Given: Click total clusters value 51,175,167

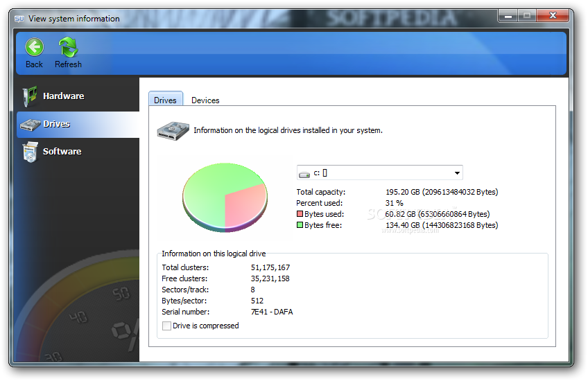Looking at the screenshot, I should [x=270, y=267].
